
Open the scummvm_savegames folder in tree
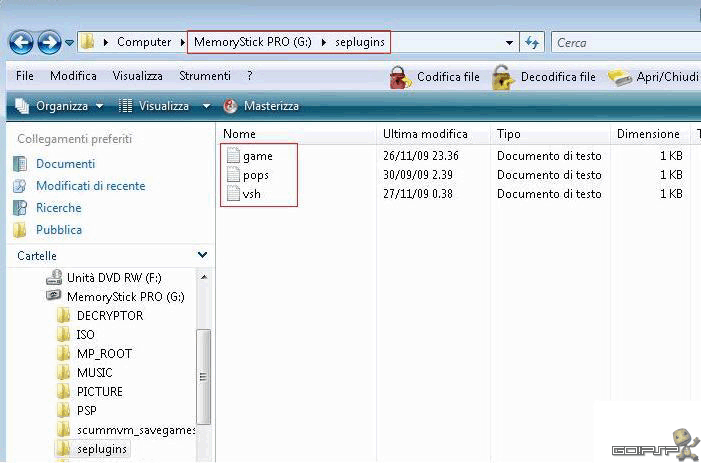(x=136, y=430)
